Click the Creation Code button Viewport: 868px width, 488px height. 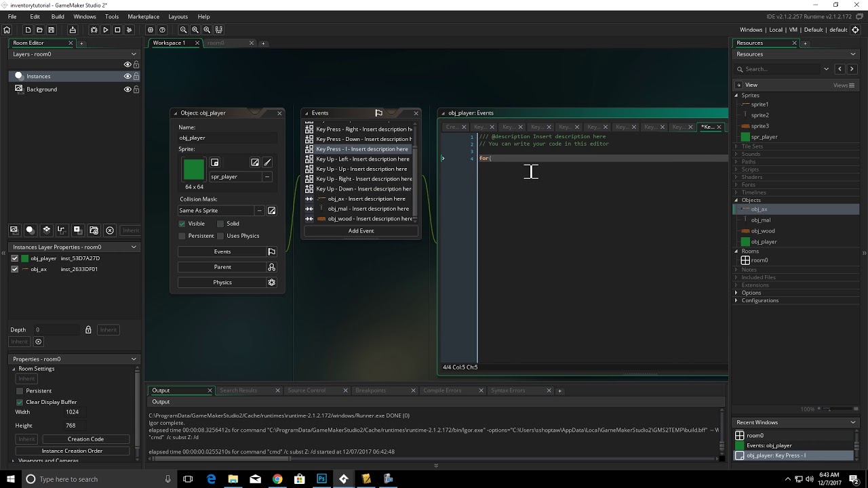point(85,439)
